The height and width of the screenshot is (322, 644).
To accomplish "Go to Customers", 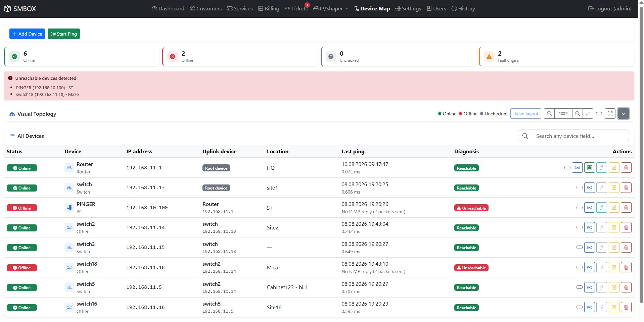I will coord(205,9).
